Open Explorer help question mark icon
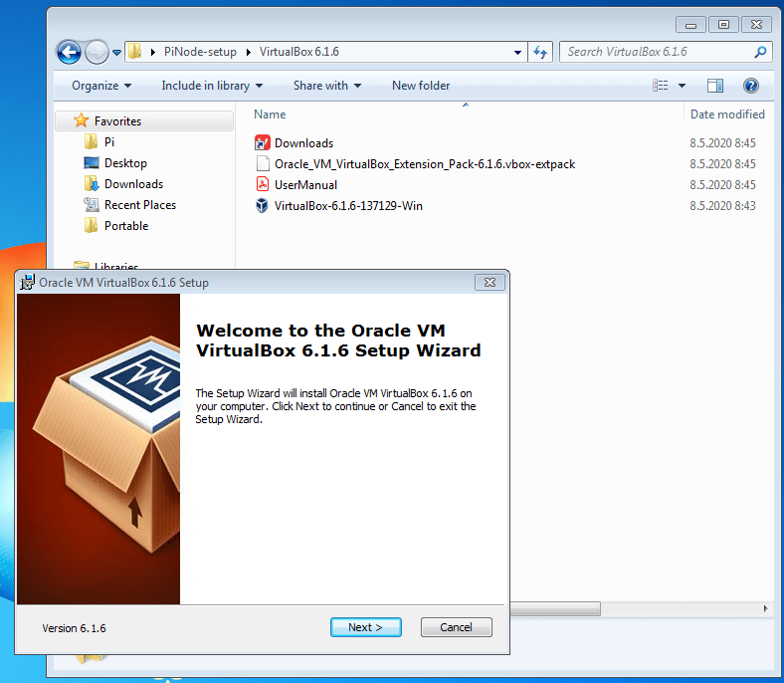This screenshot has width=784, height=683. coord(751,86)
